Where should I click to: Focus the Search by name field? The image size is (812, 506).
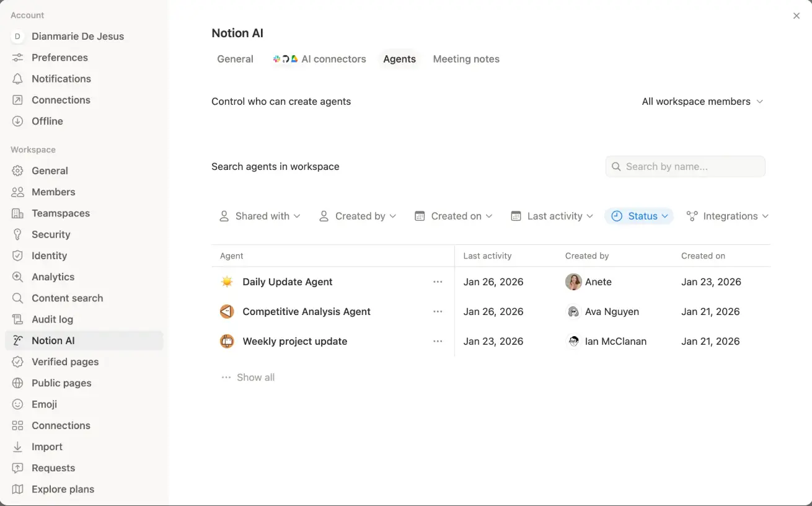click(686, 166)
